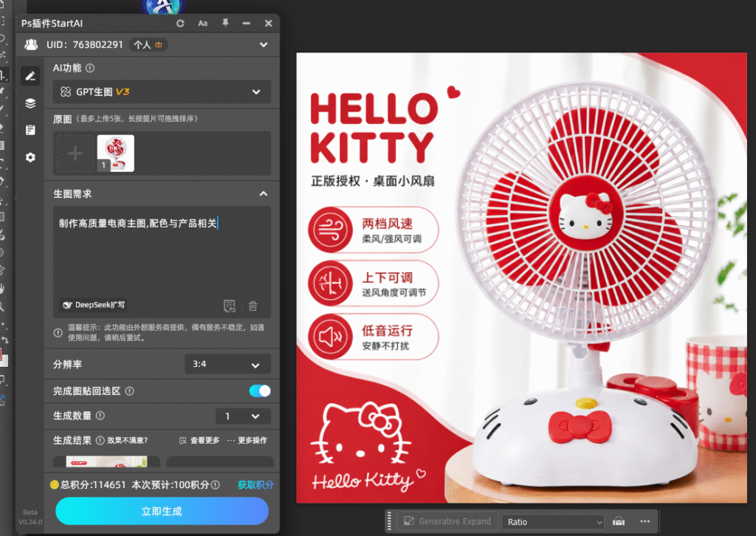This screenshot has height=536, width=756.
Task: Collapse the 生图需求 section
Action: 262,193
